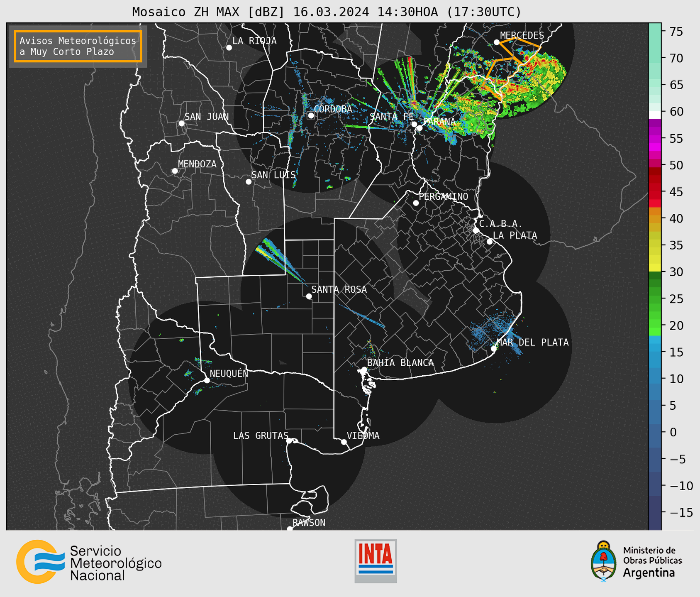Click the MERCEDES city marker dot
Viewport: 700px width, 597px height.
(x=496, y=42)
